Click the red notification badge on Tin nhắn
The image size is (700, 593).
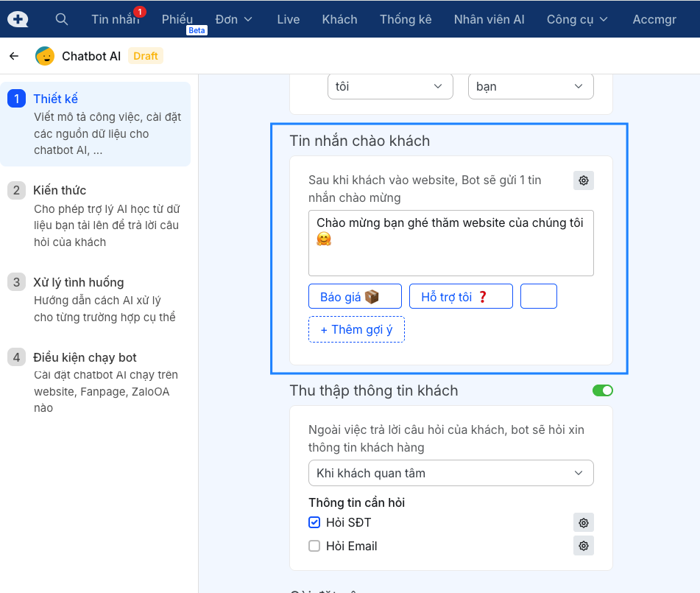140,12
